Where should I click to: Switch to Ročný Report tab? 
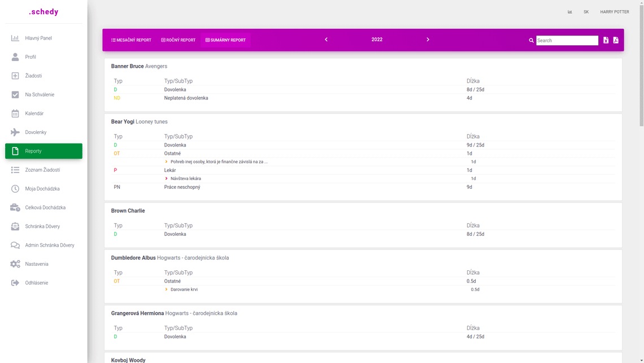pyautogui.click(x=178, y=40)
